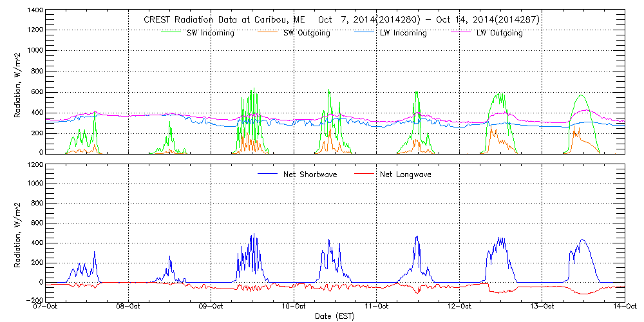The image size is (644, 322).
Task: Select the 13-Oct date tick label
Action: point(542,307)
